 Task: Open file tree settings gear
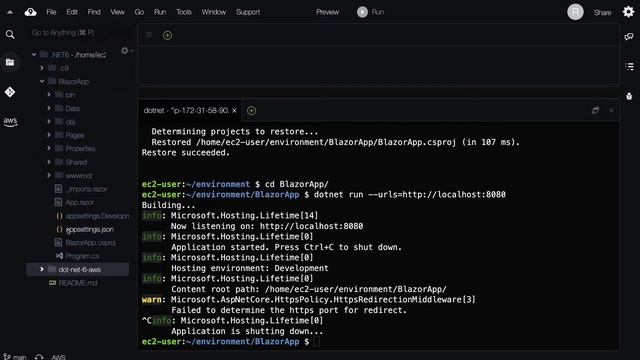pos(125,51)
